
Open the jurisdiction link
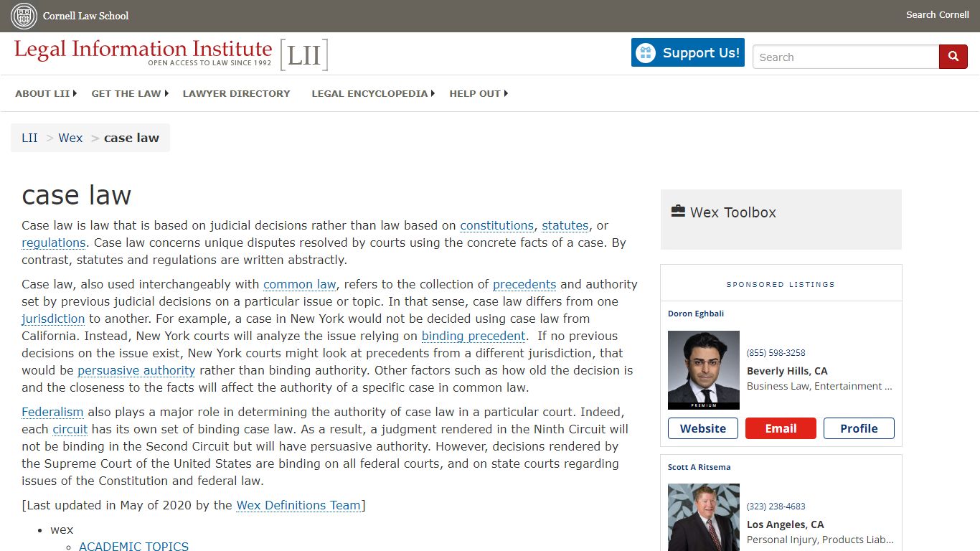click(x=53, y=319)
